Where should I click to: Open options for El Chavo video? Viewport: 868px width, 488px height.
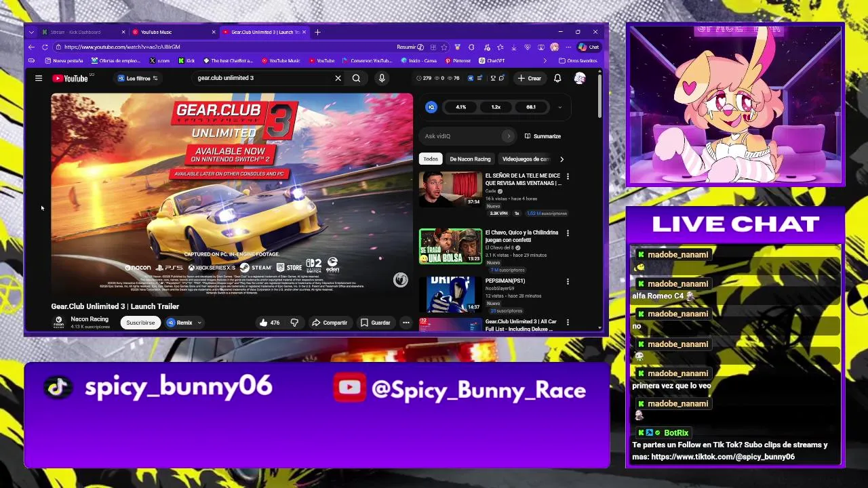coord(568,233)
